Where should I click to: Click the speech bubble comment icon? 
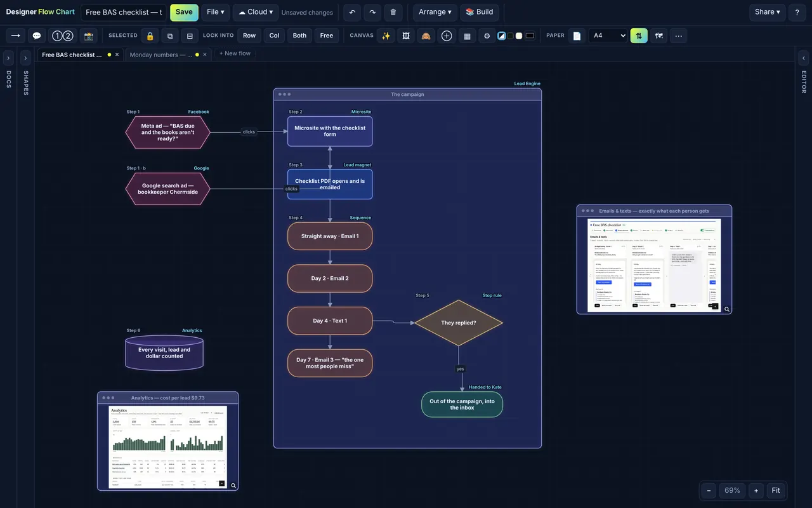[37, 36]
